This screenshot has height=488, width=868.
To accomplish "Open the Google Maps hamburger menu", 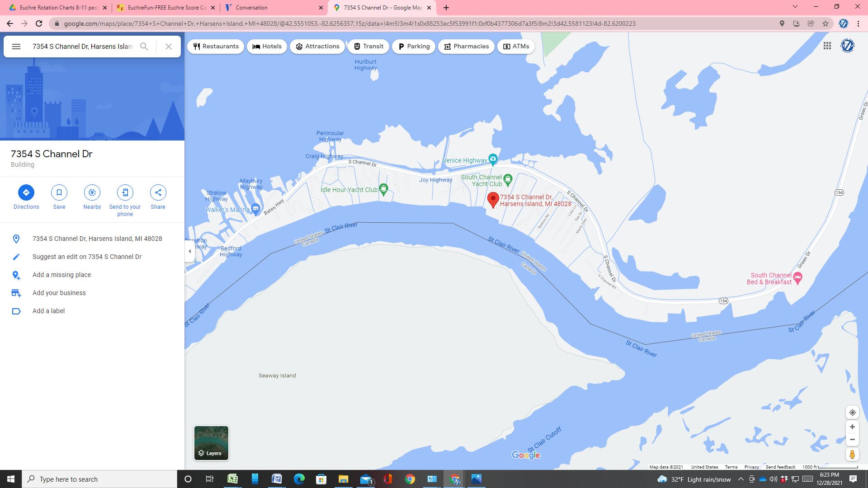I will 16,47.
